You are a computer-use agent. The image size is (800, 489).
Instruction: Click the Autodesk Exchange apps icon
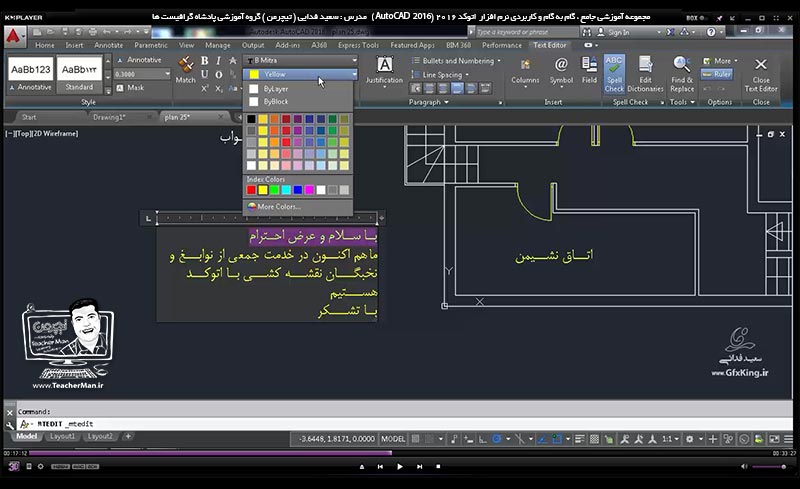[670, 32]
